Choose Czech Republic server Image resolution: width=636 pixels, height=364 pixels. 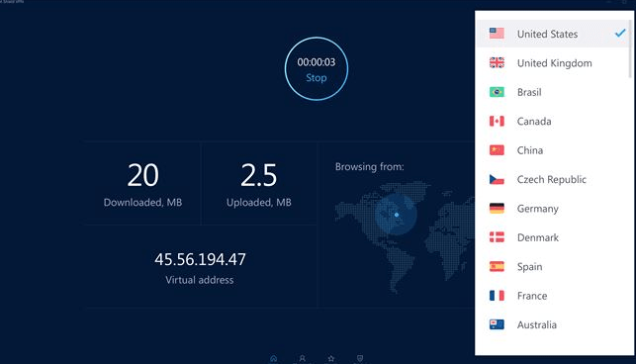553,179
